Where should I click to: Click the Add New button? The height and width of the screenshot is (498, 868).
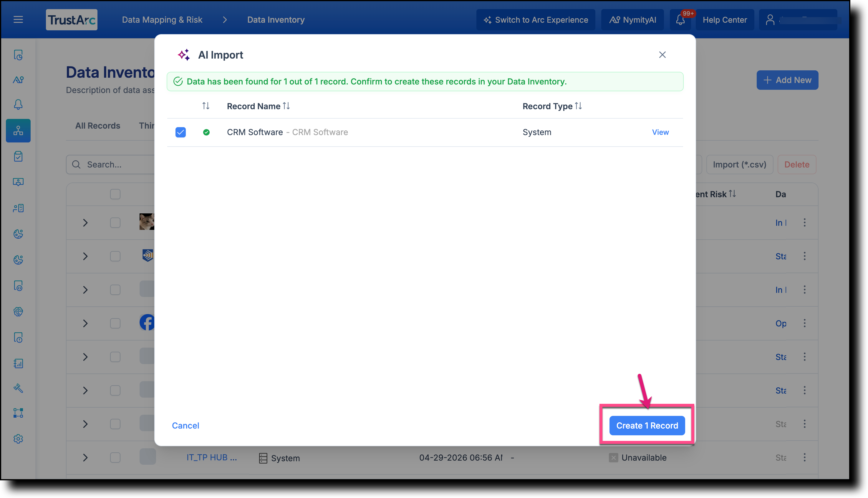pyautogui.click(x=787, y=80)
